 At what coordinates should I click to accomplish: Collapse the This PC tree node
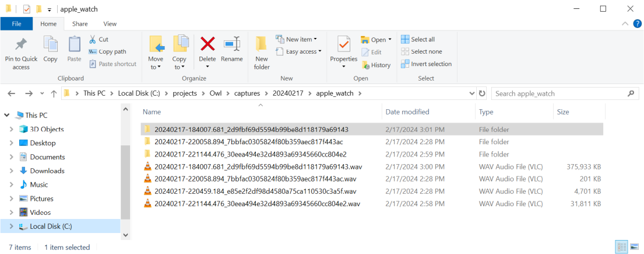click(x=6, y=115)
